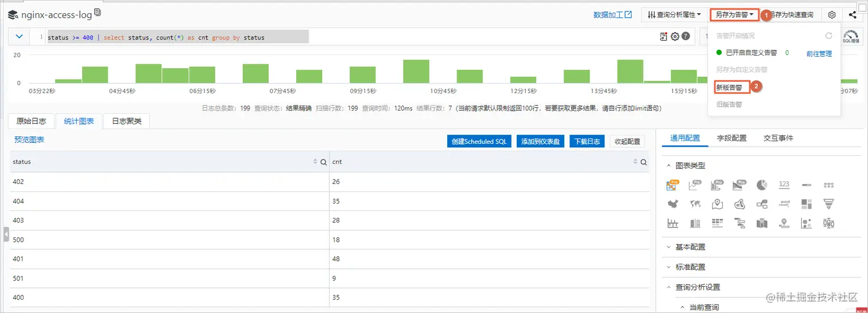The image size is (868, 313).
Task: Select the histogram chart icon in bottom row
Action: 672,223
